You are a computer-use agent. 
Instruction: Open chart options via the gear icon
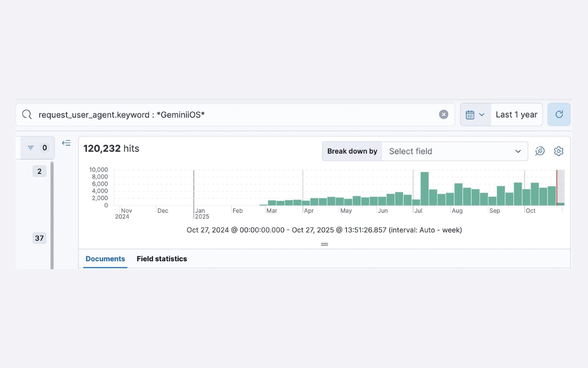click(559, 151)
